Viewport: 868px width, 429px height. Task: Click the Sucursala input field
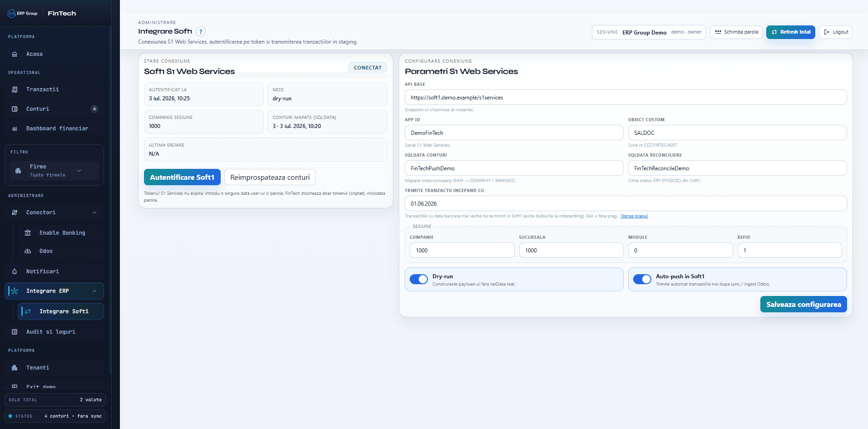tap(571, 250)
